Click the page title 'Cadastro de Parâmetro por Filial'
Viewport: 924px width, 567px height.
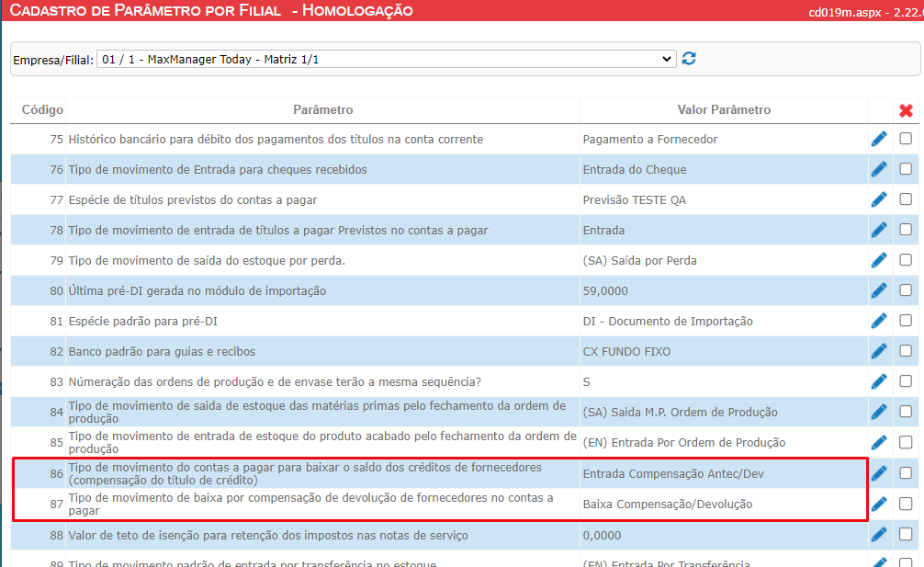pyautogui.click(x=145, y=10)
